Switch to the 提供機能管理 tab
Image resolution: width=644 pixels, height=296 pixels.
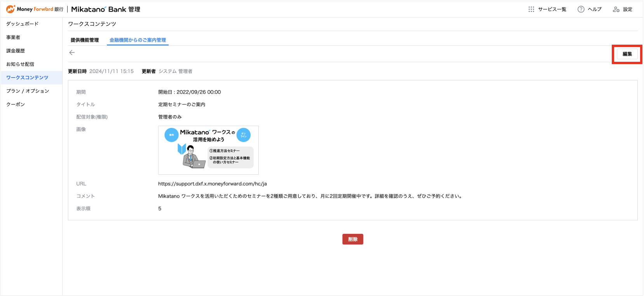85,40
